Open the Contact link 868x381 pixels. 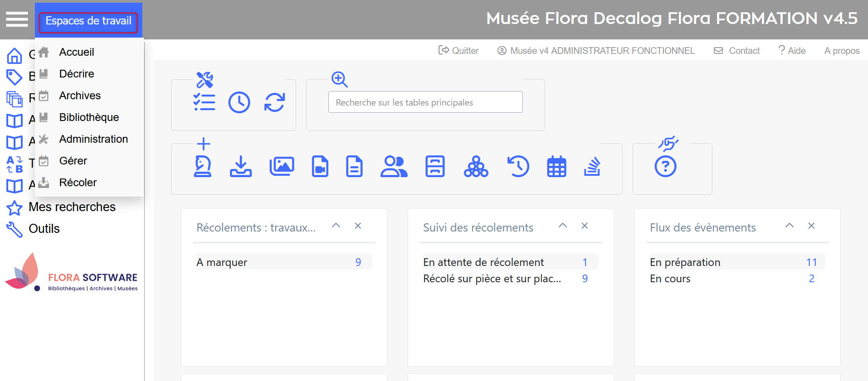(737, 51)
